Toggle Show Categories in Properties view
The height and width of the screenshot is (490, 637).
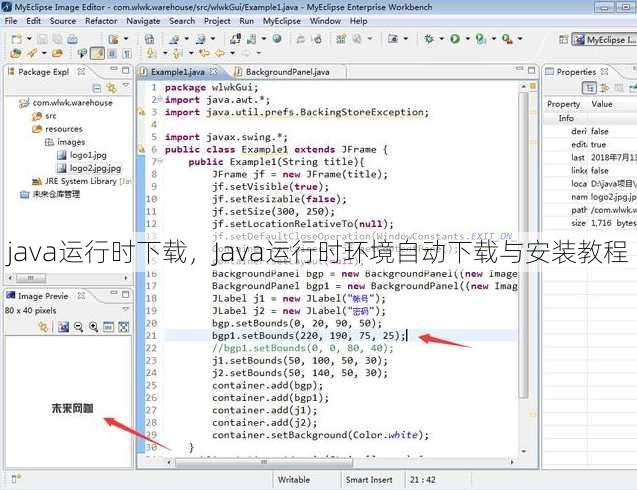click(x=589, y=88)
